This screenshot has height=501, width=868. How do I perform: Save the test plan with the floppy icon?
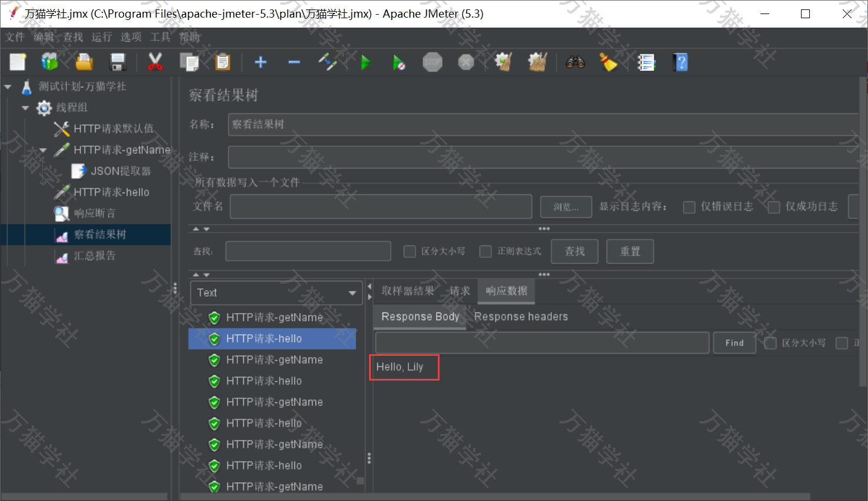click(118, 62)
